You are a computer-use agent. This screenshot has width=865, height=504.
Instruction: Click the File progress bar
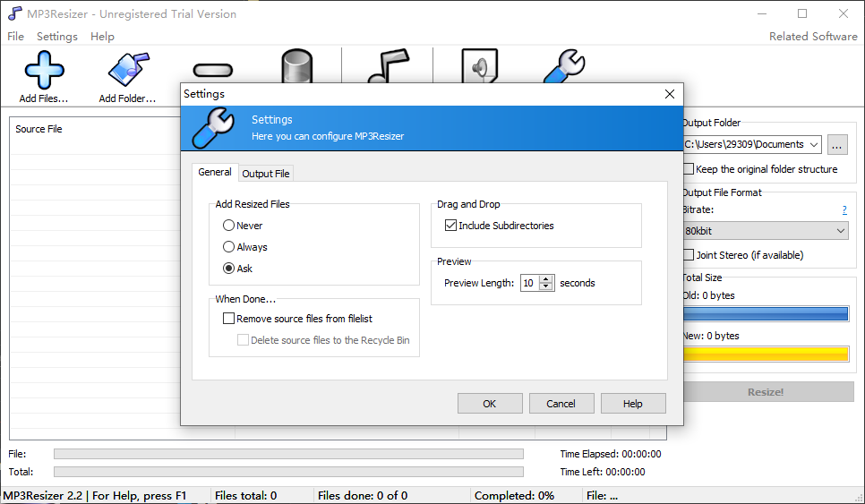[288, 454]
